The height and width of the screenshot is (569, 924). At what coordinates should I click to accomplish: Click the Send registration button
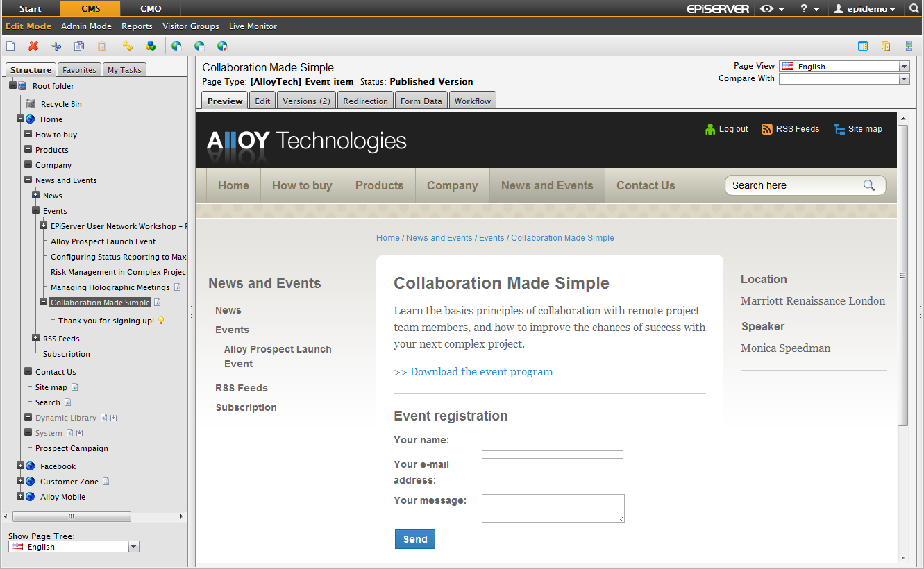(414, 539)
